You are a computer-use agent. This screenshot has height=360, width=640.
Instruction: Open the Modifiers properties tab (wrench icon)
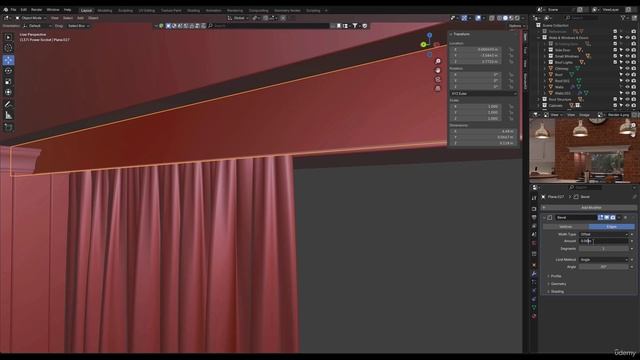click(534, 274)
